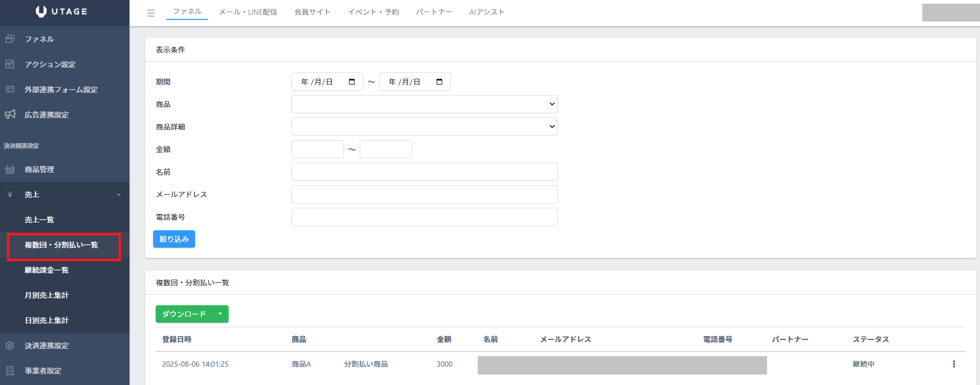Click the UTAGE logo

pyautogui.click(x=62, y=12)
